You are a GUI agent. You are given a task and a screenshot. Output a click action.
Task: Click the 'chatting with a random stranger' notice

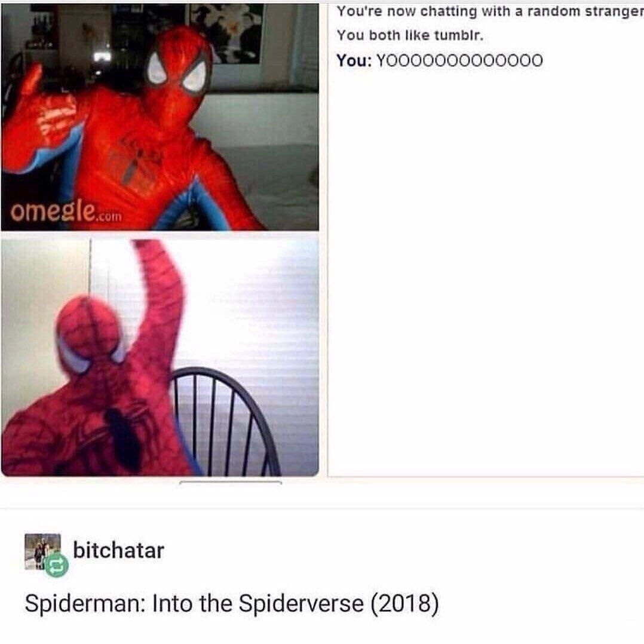pos(490,11)
